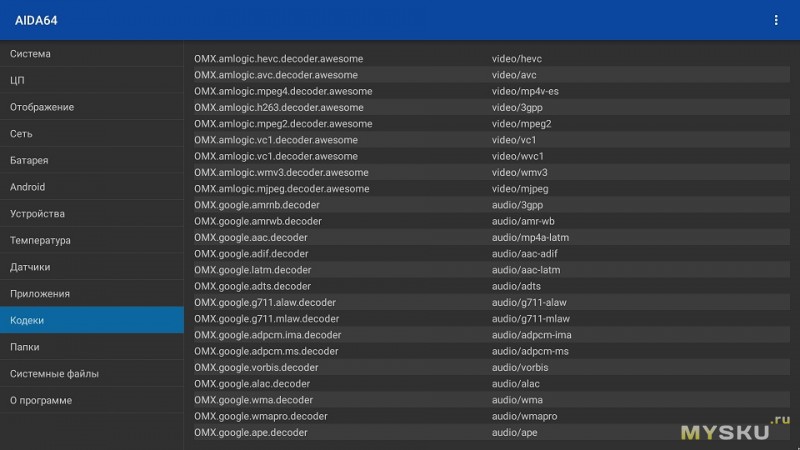Click the audio/vorbis value

520,367
